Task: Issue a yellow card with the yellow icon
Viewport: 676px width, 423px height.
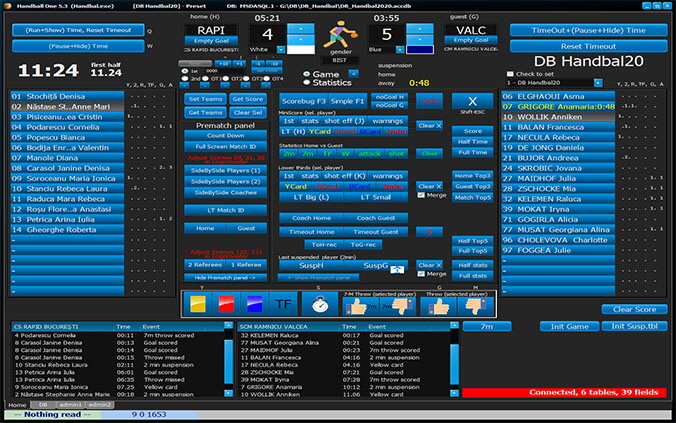Action: coord(197,304)
